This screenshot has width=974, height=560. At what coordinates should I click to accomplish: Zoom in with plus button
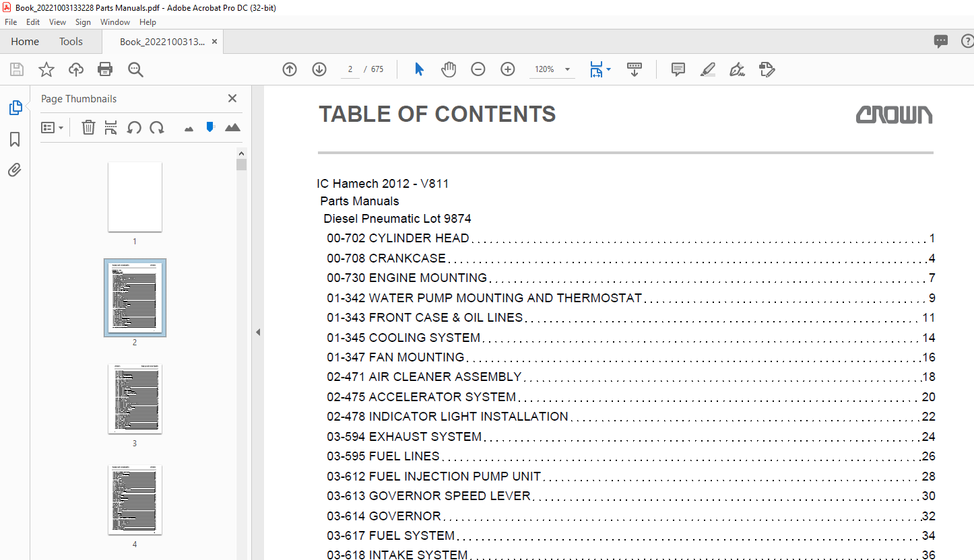coord(508,69)
